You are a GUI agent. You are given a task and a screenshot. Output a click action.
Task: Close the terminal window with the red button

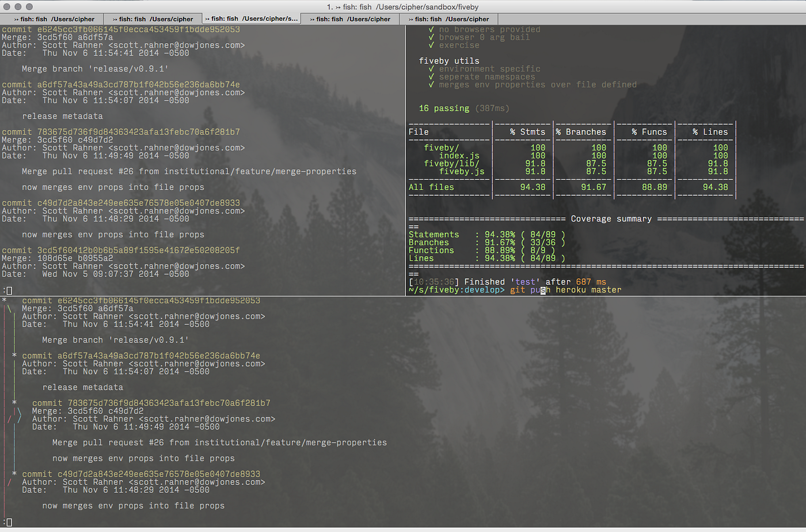pyautogui.click(x=7, y=7)
